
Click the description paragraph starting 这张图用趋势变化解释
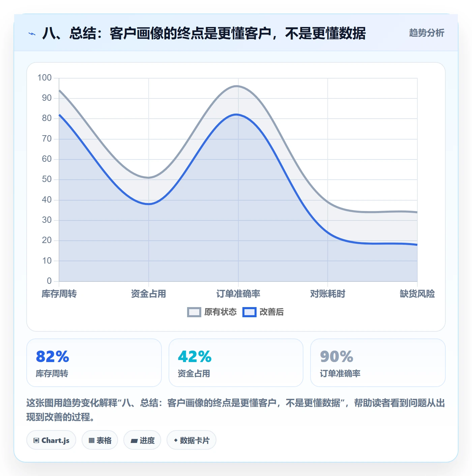(236, 410)
